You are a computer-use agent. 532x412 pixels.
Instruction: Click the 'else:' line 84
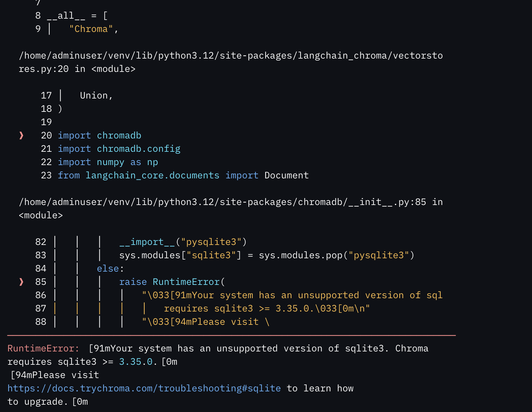coord(110,269)
